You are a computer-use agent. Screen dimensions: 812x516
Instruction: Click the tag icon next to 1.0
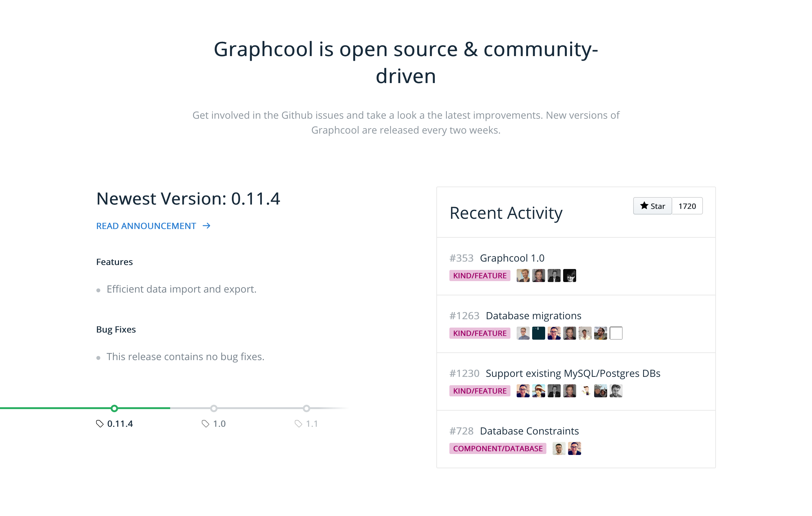[205, 424]
